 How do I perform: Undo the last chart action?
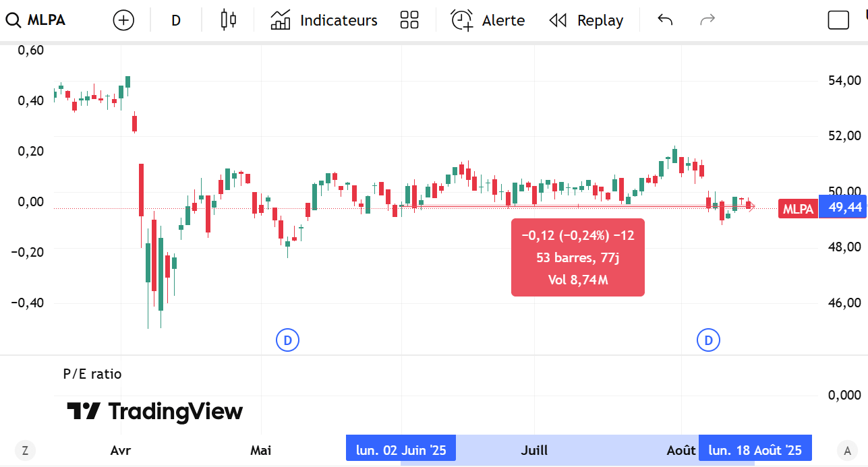[664, 20]
